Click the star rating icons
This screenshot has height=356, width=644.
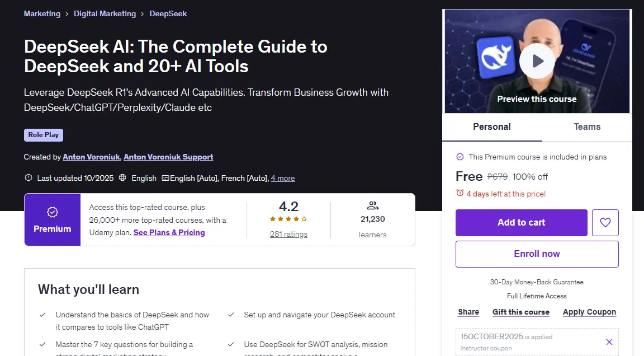click(x=288, y=219)
